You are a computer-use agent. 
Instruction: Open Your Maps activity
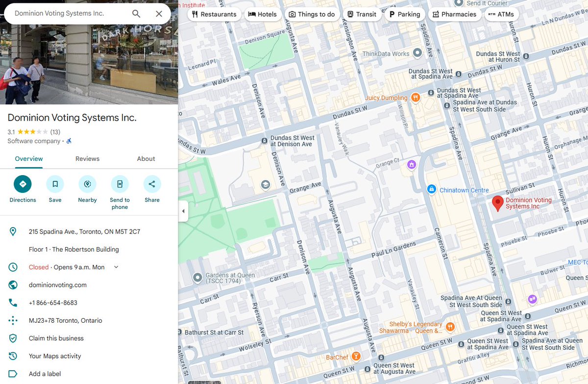click(55, 356)
